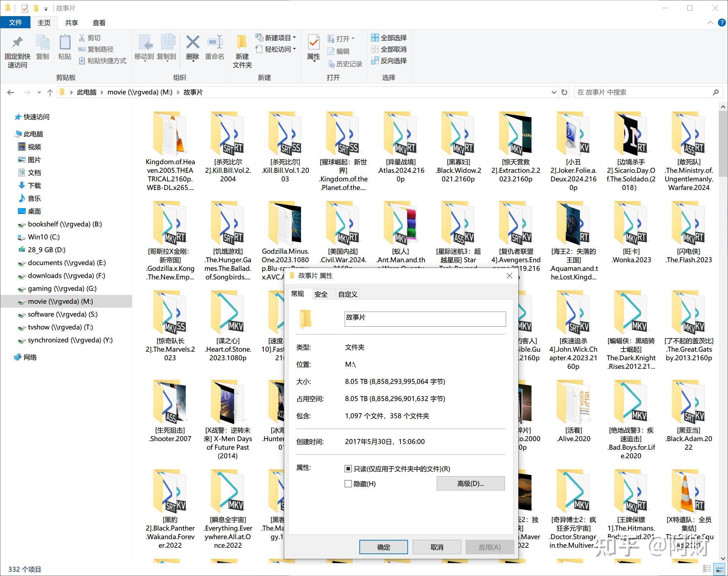Go back with the left arrow
Image resolution: width=728 pixels, height=576 pixels.
[x=11, y=92]
